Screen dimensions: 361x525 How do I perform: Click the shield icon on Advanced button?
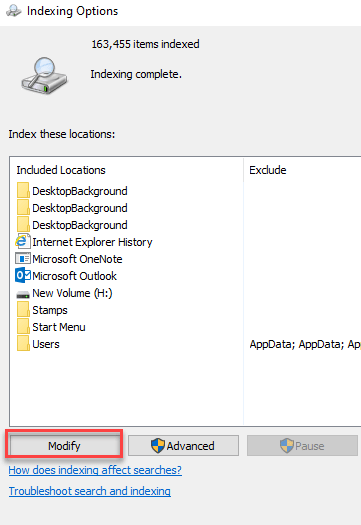coord(158,446)
